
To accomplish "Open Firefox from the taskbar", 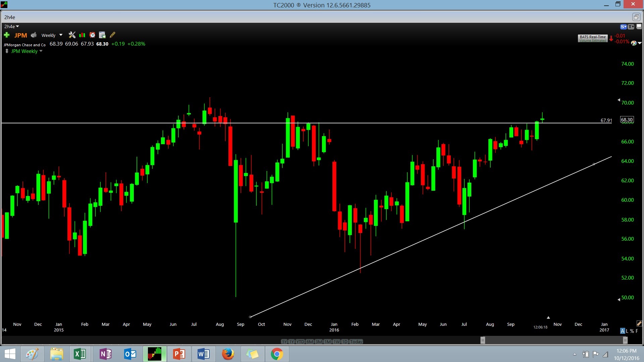I will [228, 354].
